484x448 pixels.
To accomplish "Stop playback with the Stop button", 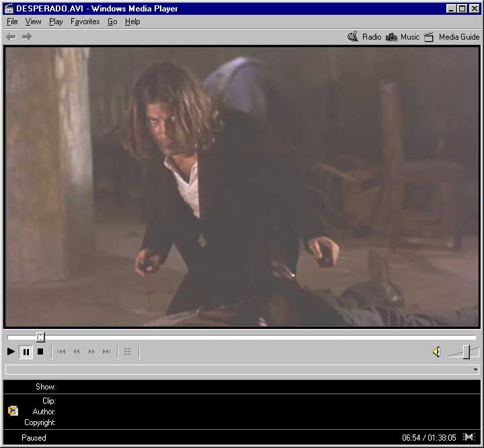I will (40, 351).
